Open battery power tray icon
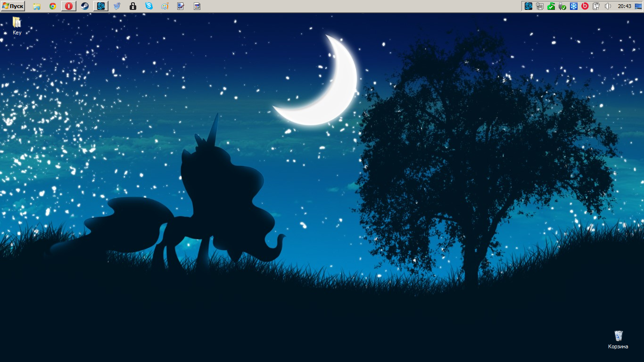The height and width of the screenshot is (362, 644). pyautogui.click(x=596, y=6)
